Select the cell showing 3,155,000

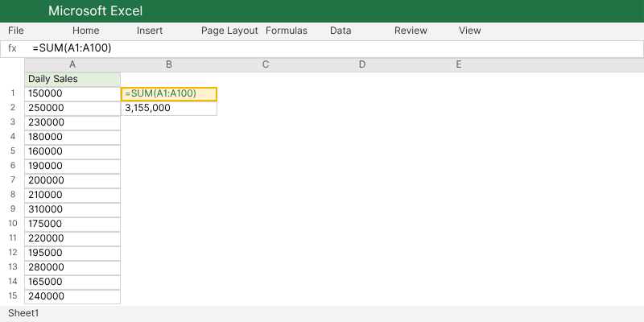[169, 109]
